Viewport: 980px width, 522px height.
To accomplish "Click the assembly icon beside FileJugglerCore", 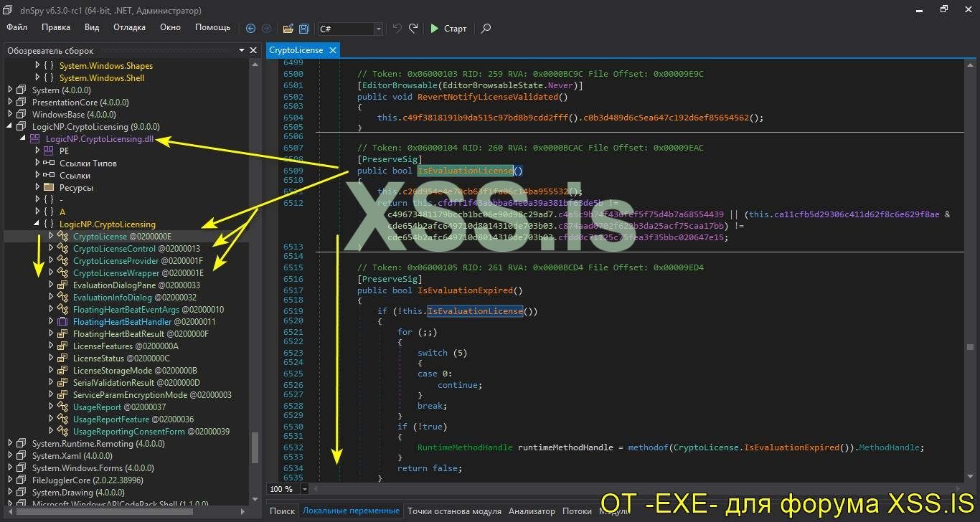I will click(x=22, y=480).
